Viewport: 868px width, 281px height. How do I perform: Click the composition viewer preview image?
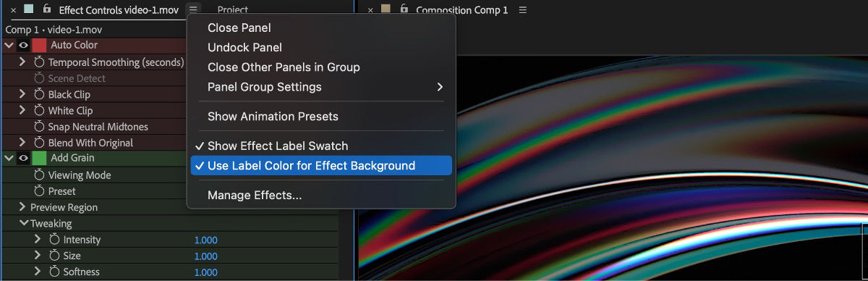(613, 168)
